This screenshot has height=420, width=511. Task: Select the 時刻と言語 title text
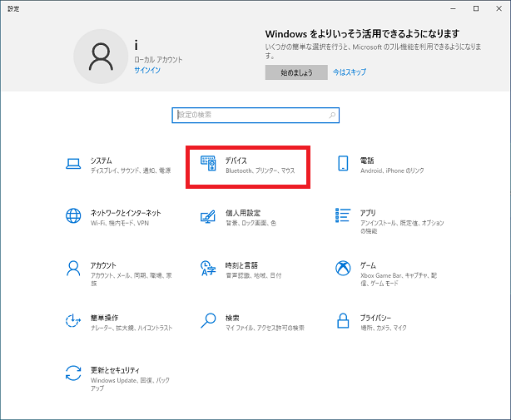tap(241, 265)
